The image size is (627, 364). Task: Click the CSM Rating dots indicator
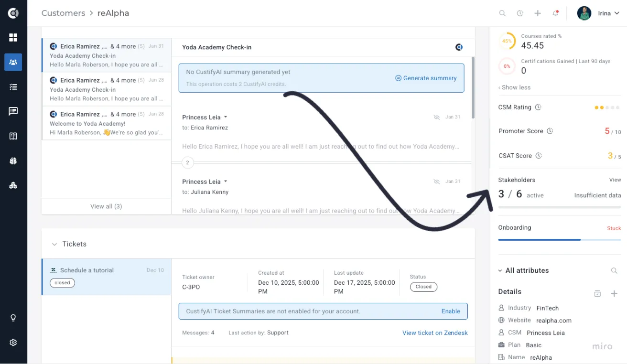(x=608, y=107)
